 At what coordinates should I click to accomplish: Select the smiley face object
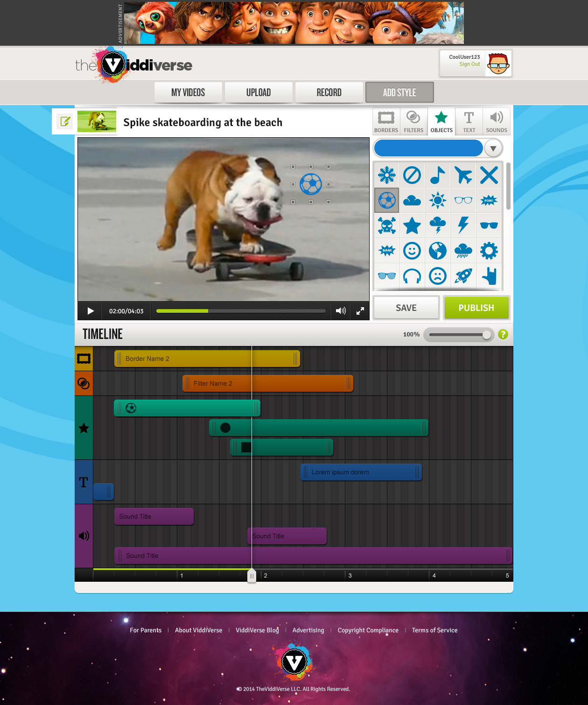412,251
